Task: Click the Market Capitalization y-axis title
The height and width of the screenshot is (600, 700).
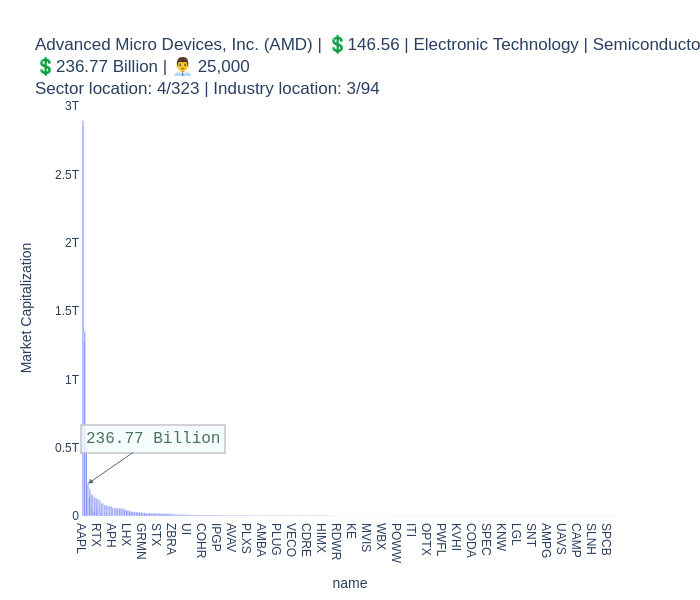Action: (26, 308)
